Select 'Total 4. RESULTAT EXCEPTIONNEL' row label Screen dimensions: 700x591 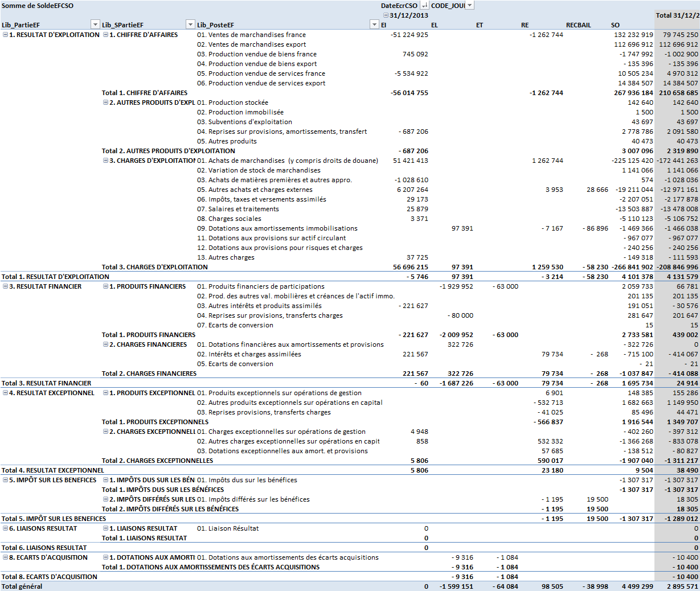pyautogui.click(x=53, y=470)
